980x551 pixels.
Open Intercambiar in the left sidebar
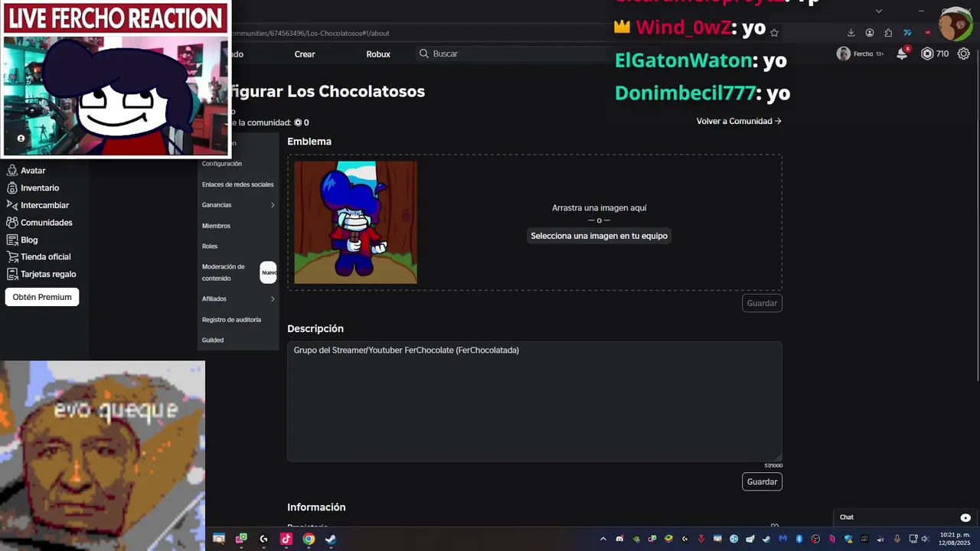click(x=38, y=205)
